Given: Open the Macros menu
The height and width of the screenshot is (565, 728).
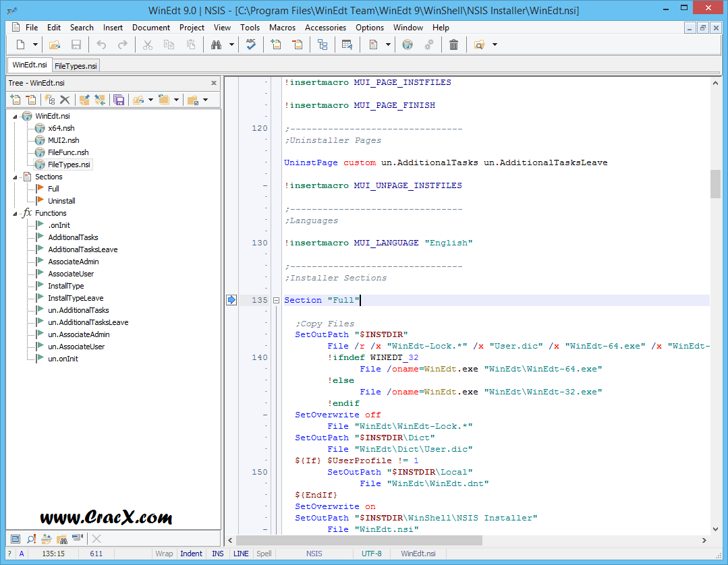Looking at the screenshot, I should [x=282, y=28].
